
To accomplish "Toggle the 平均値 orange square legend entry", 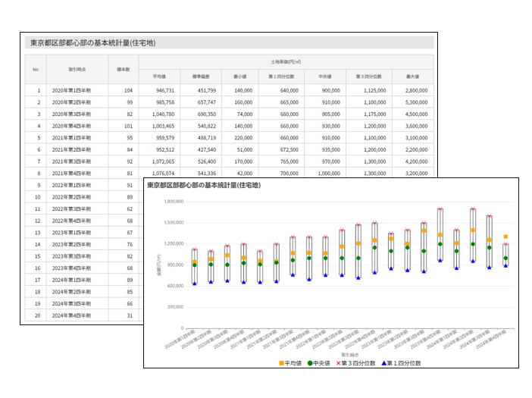I will pos(292,362).
